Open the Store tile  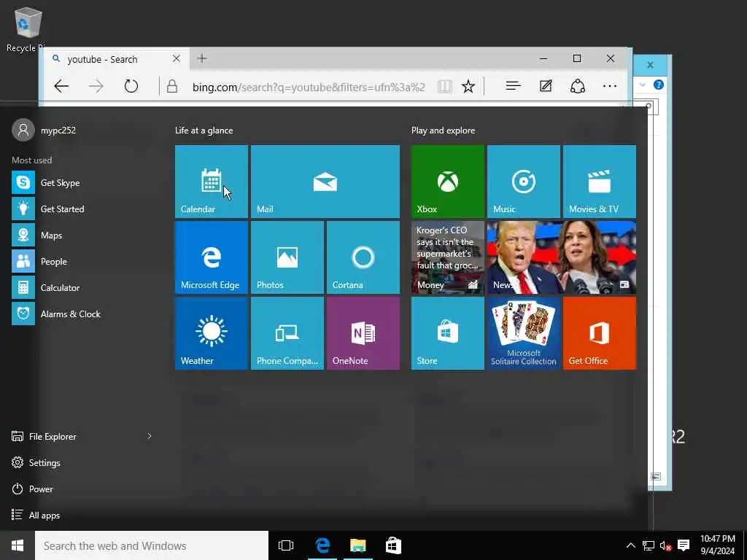tap(448, 332)
